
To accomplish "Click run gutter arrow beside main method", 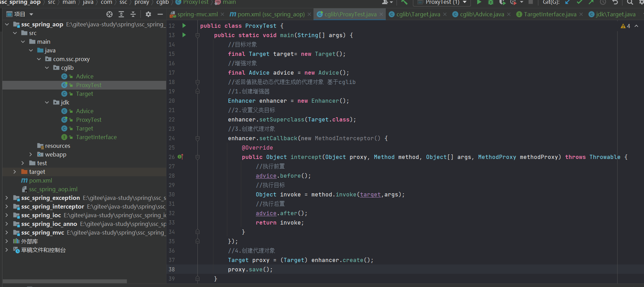I will click(184, 35).
